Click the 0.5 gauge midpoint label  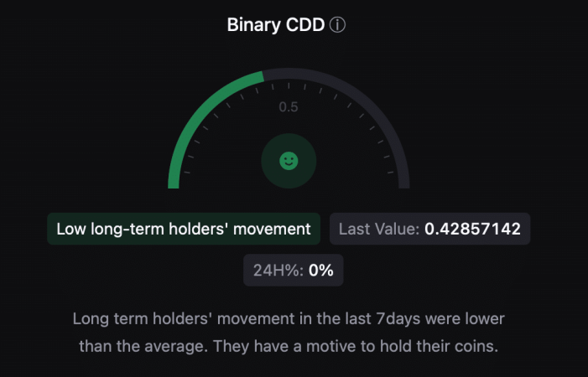[289, 107]
